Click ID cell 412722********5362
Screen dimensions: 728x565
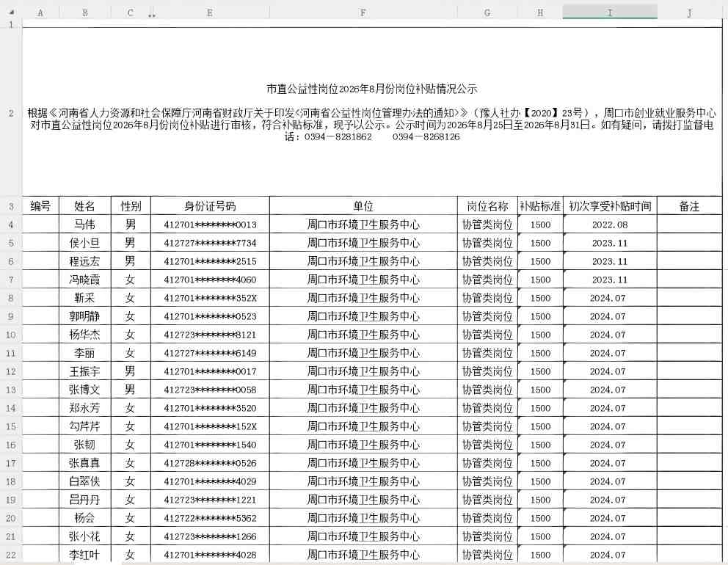pos(210,518)
